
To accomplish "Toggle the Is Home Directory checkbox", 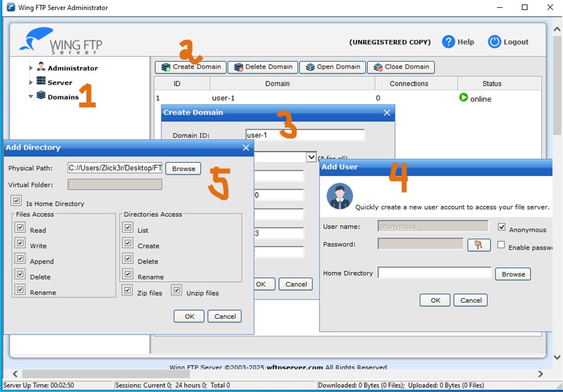I will tap(16, 201).
